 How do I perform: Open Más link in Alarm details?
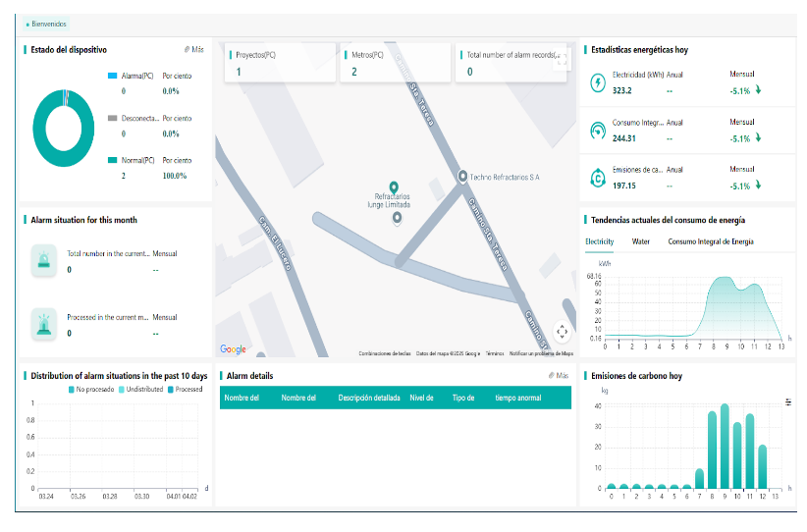pos(559,376)
